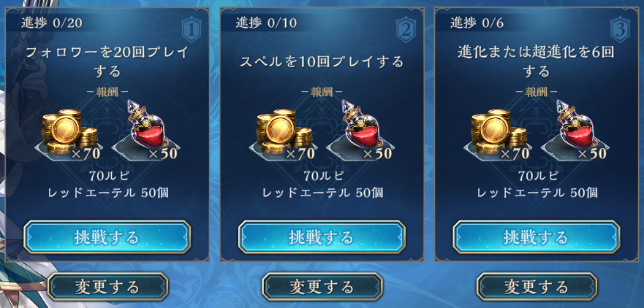This screenshot has width=644, height=308.
Task: Click 挑戦する for the follower mission
Action: click(107, 237)
